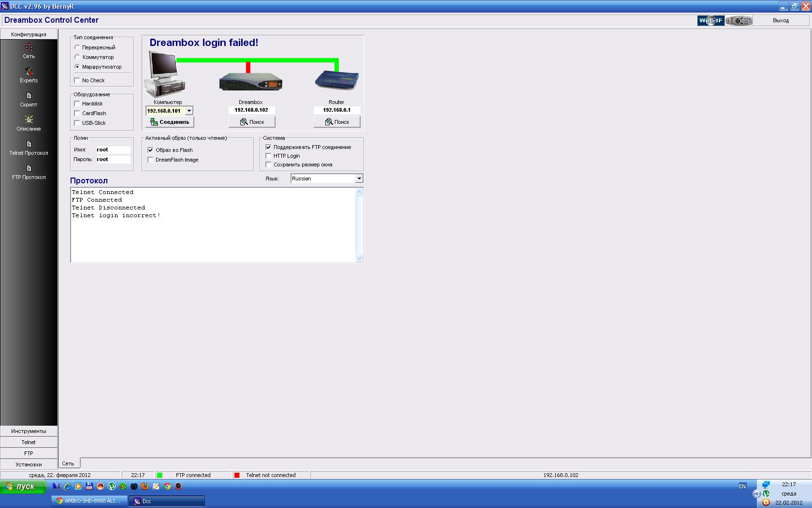812x508 pixels.
Task: Select the Сеть bottom tab
Action: click(68, 463)
